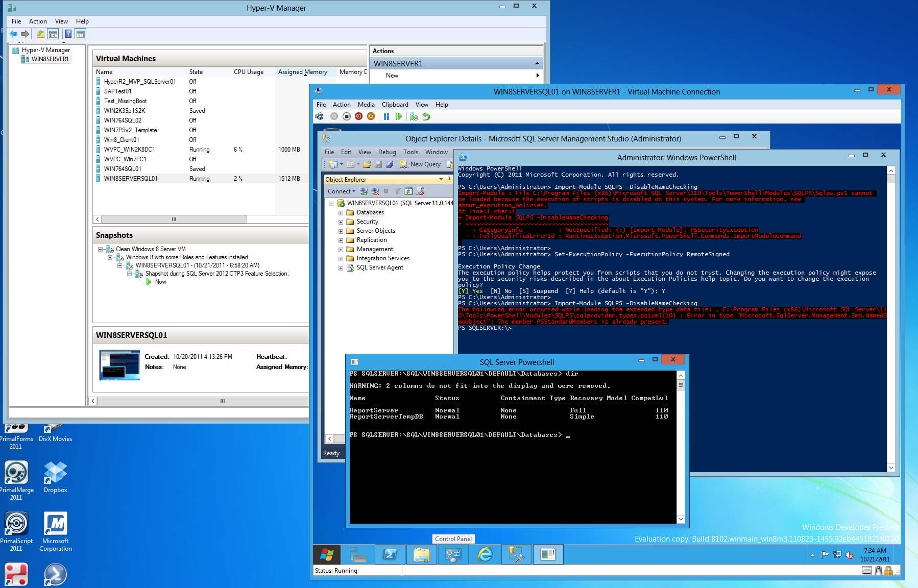Screen dimensions: 918x588
Task: Send Ctrl+Alt+Delete icon in VM Connection toolbar
Action: click(x=319, y=116)
